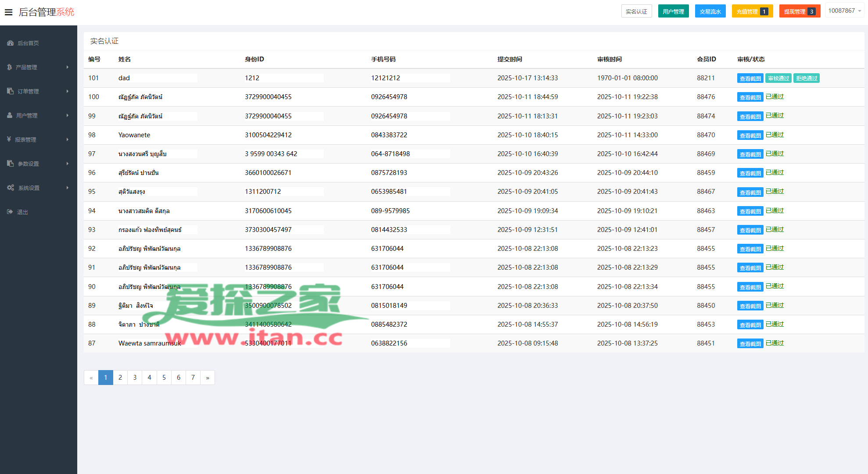View screenshot for record 100

click(x=750, y=97)
